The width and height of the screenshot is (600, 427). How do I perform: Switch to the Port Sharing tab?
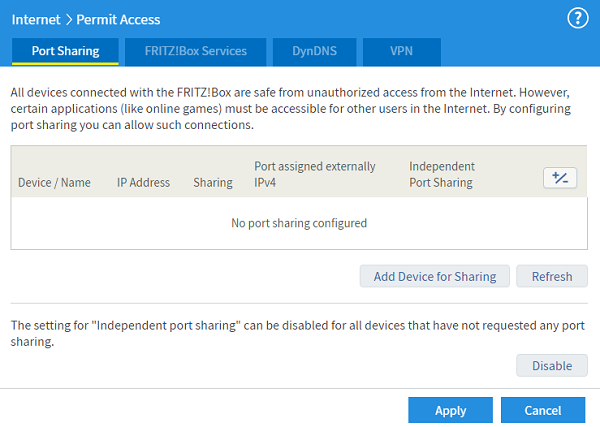65,51
